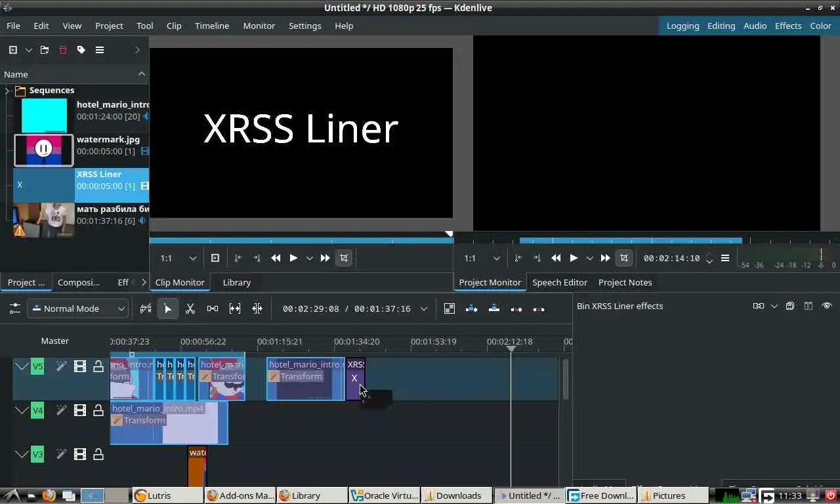Hide video of track V3 filmstrip icon
The image size is (840, 504).
(x=80, y=454)
